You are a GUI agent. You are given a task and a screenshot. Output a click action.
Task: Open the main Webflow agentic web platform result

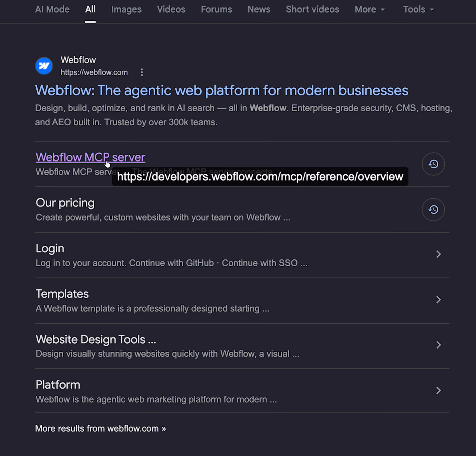click(222, 91)
